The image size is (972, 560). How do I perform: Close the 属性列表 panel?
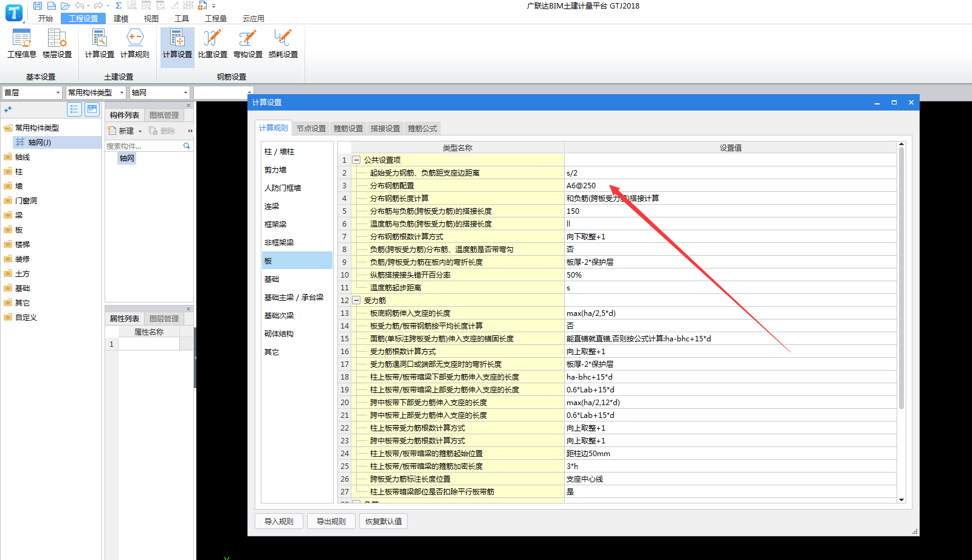188,309
